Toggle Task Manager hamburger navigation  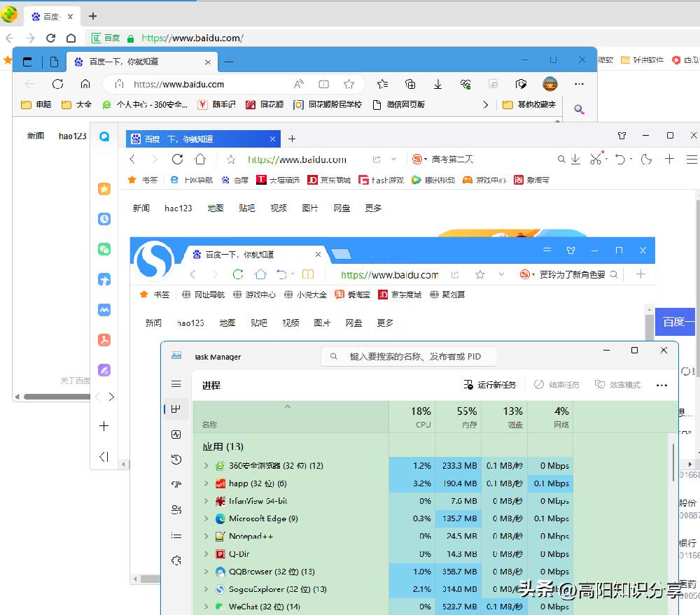176,384
